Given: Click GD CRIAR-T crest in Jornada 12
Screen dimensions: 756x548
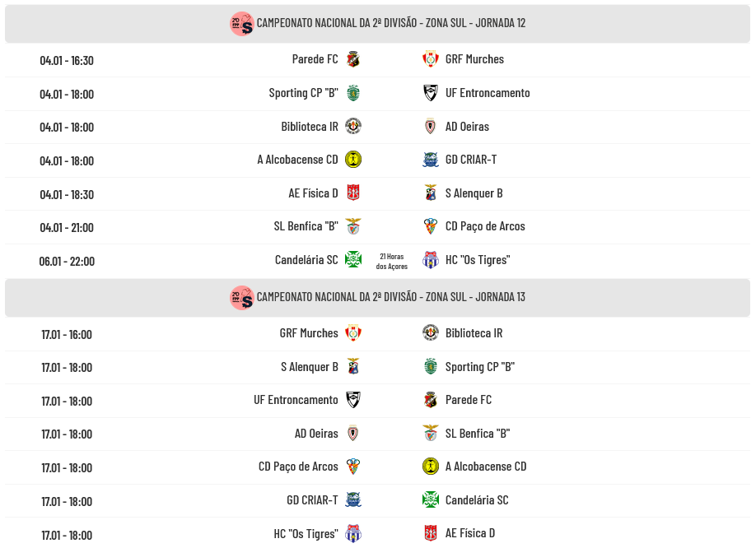Looking at the screenshot, I should pos(431,160).
